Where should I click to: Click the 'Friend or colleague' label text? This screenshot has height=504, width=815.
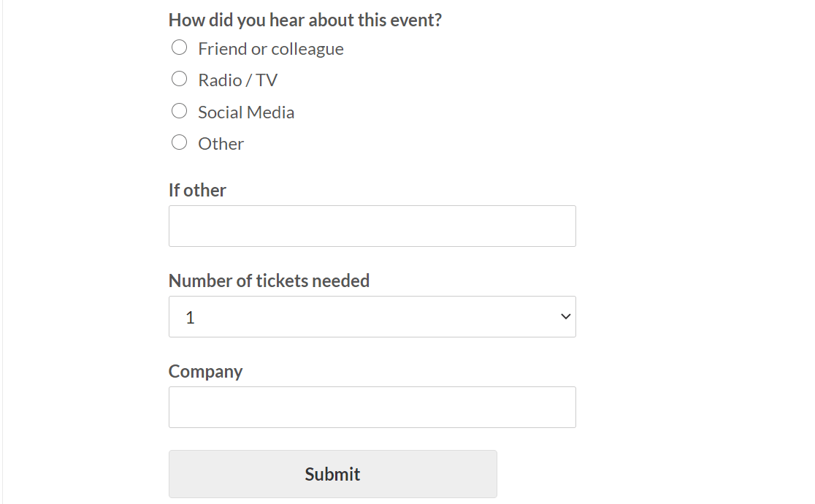pos(270,49)
